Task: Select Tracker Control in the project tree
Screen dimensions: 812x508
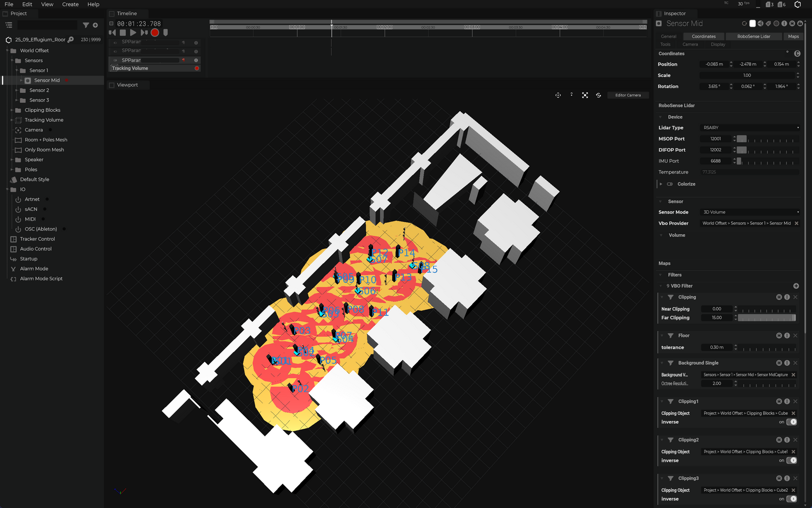Action: 37,239
